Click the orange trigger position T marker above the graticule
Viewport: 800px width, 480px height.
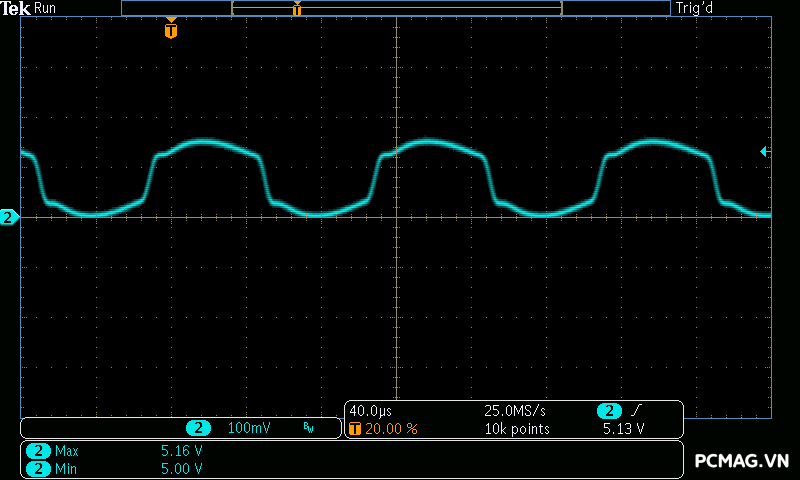click(171, 30)
